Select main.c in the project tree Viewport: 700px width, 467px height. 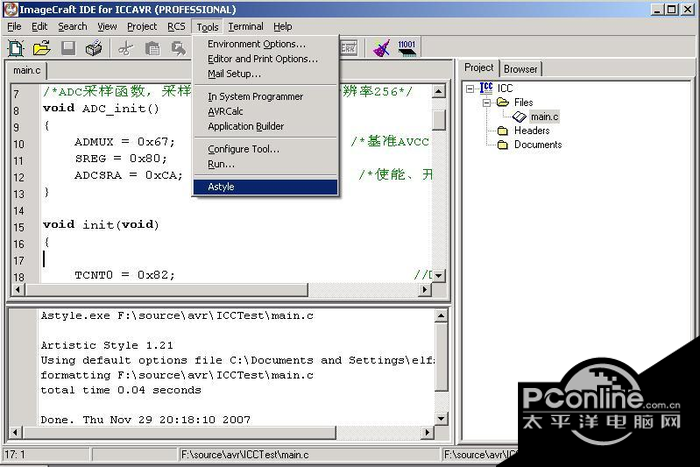544,117
